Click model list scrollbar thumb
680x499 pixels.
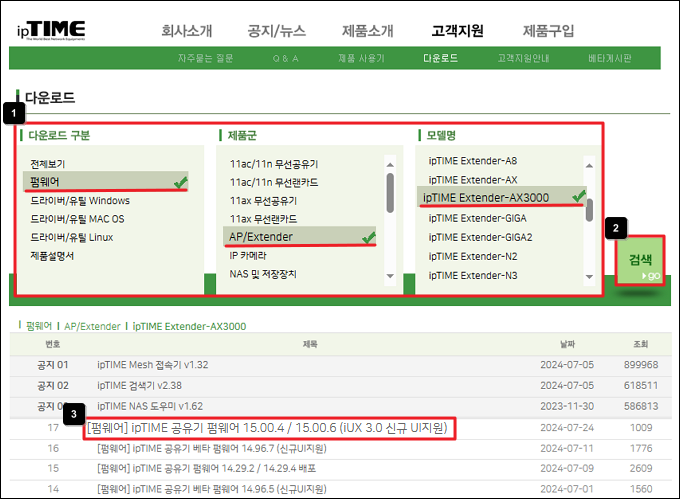(589, 211)
